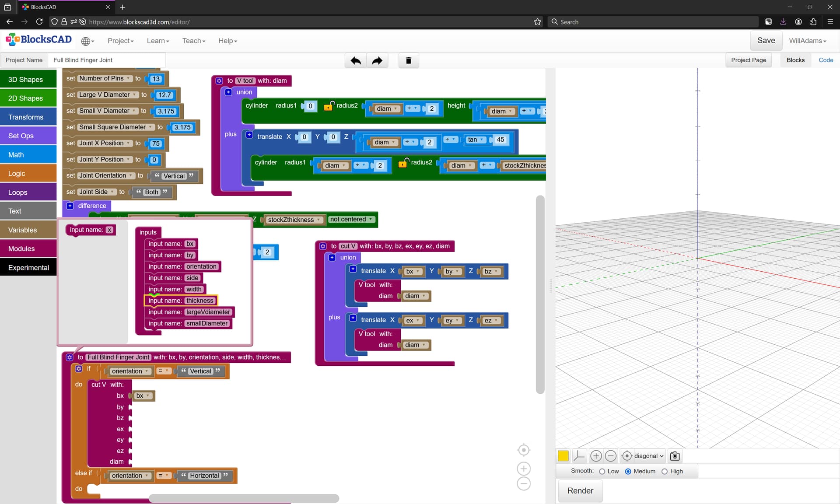The image size is (840, 504).
Task: Delete selection using the trash can icon
Action: [x=409, y=60]
